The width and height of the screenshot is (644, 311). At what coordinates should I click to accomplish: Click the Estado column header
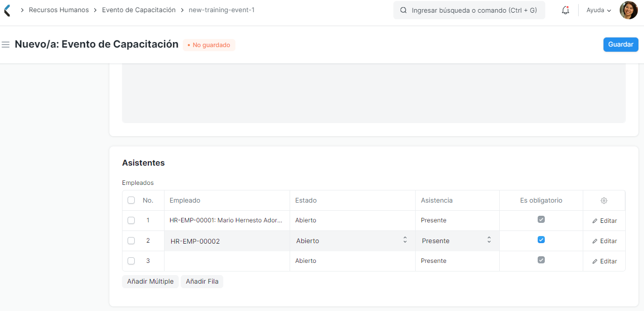point(306,201)
